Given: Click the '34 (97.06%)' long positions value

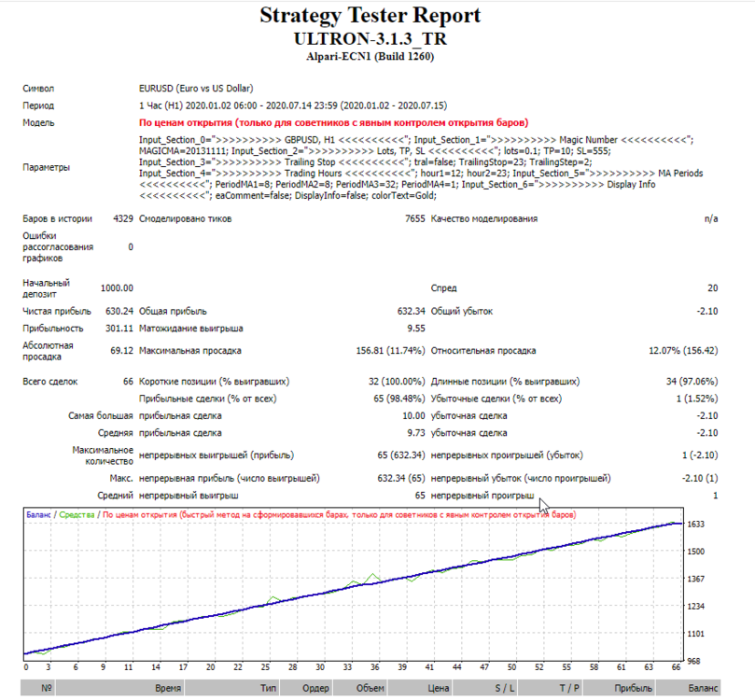Looking at the screenshot, I should 692,382.
